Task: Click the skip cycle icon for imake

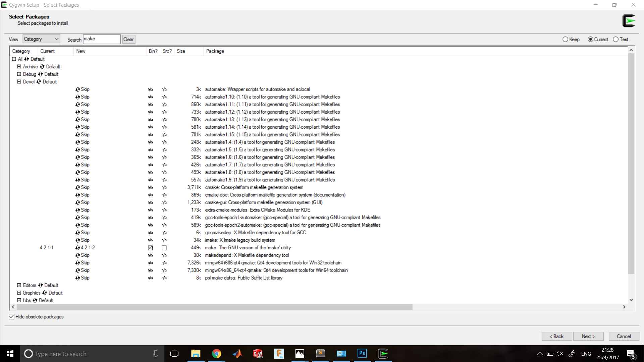Action: point(78,240)
